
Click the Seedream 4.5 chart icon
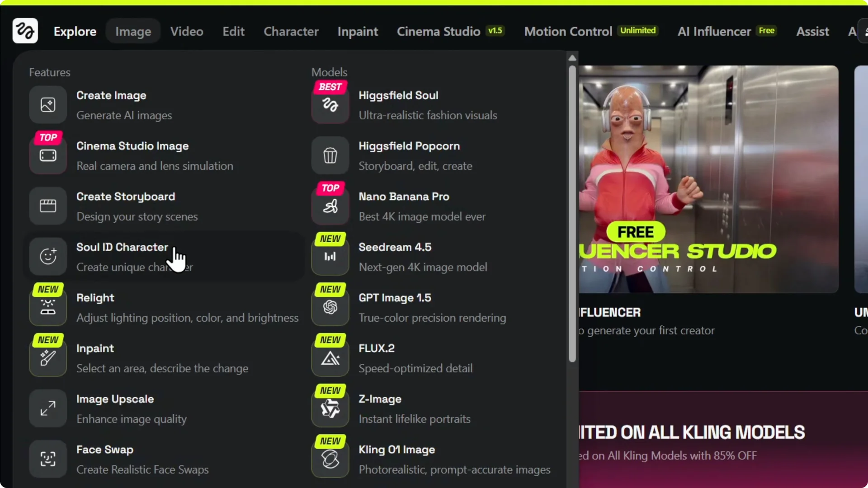point(330,256)
